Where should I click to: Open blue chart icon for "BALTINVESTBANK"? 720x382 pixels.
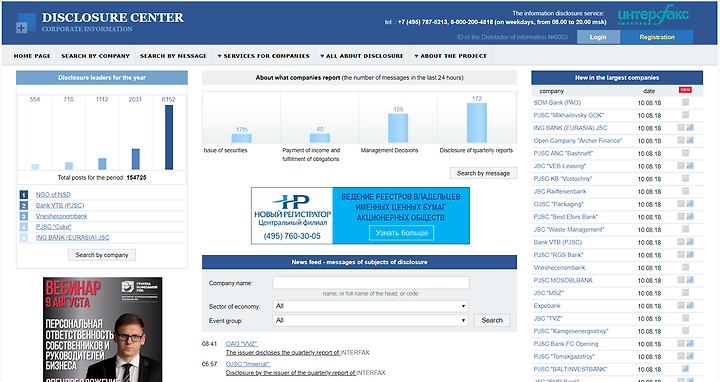tap(686, 369)
